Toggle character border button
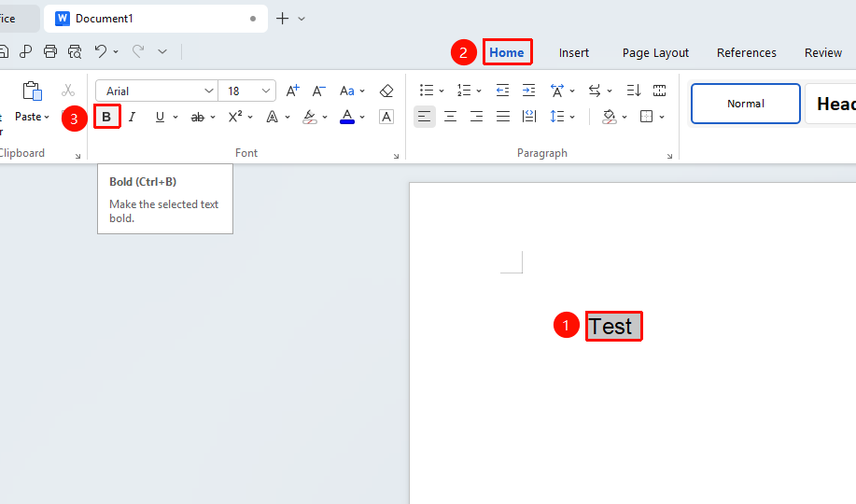This screenshot has width=856, height=504. [x=386, y=117]
